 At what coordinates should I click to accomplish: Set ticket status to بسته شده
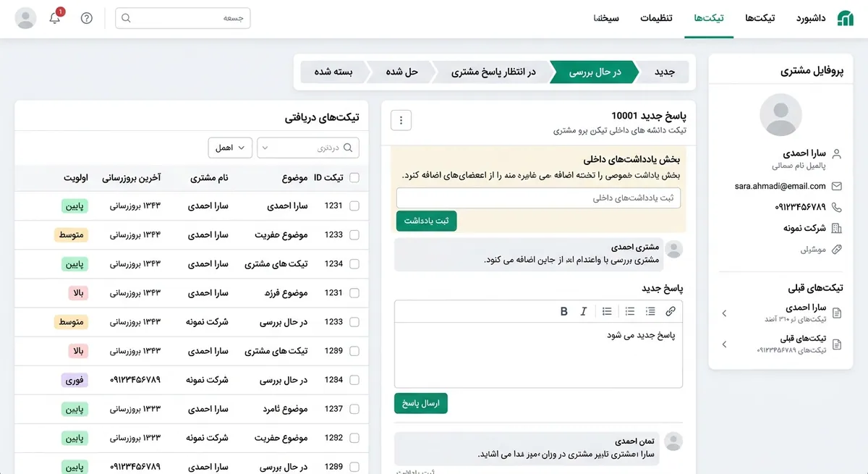[333, 72]
